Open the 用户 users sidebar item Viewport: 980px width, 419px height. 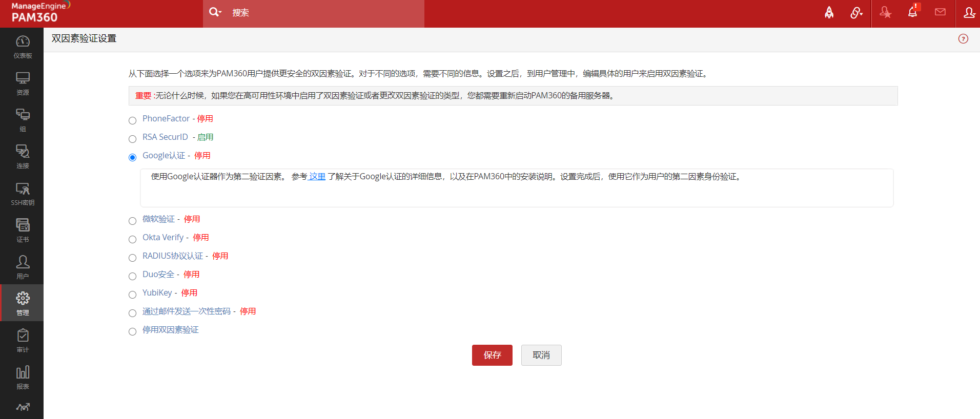pyautogui.click(x=23, y=267)
